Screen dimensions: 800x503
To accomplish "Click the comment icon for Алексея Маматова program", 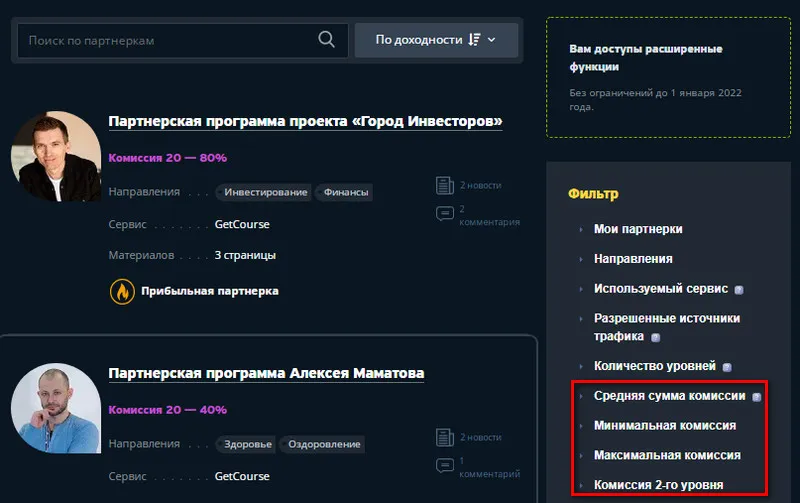I will [445, 466].
